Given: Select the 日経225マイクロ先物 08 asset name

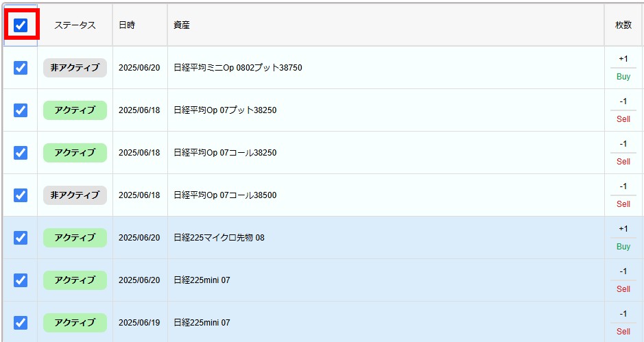Looking at the screenshot, I should [x=219, y=238].
